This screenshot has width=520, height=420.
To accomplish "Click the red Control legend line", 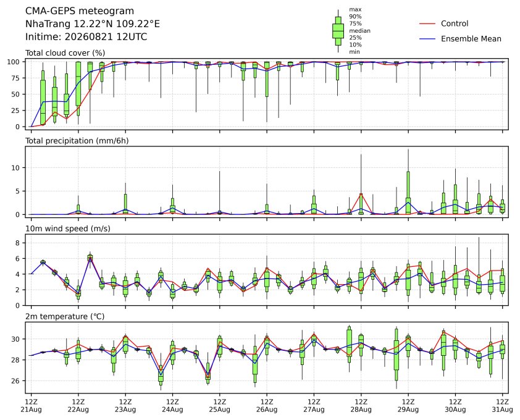I will tap(427, 24).
